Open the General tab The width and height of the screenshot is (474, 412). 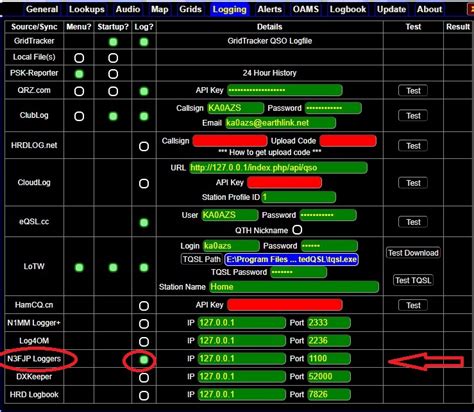click(x=42, y=9)
